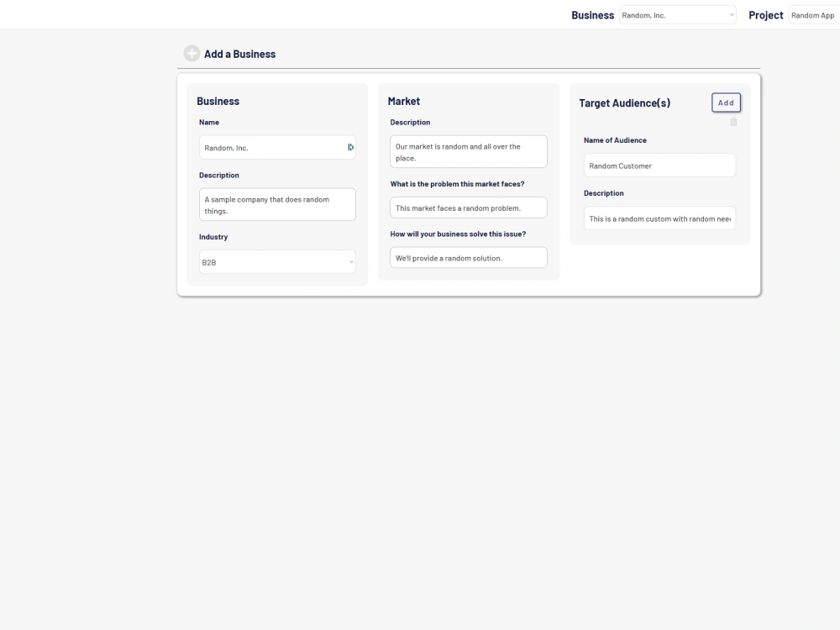The width and height of the screenshot is (840, 630).
Task: Expand the Industry dropdown set to B2B
Action: (x=277, y=261)
